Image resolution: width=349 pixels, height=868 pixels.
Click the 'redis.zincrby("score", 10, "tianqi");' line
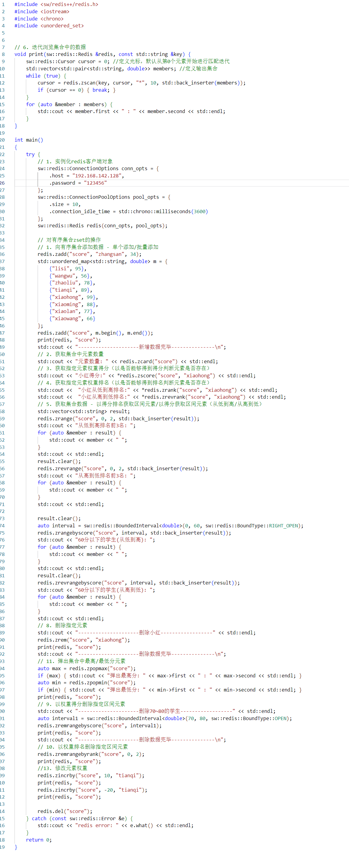pos(91,776)
